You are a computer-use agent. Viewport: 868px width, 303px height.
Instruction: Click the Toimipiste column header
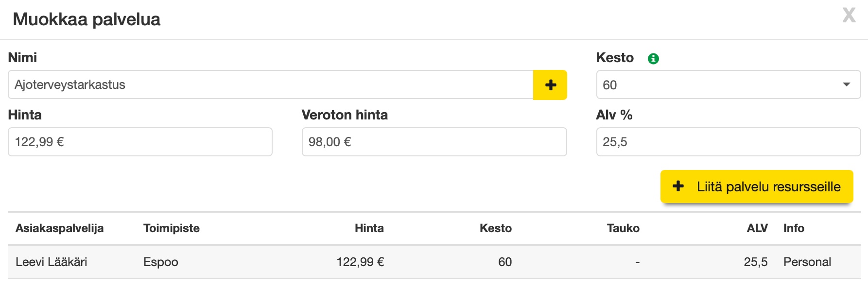click(172, 228)
